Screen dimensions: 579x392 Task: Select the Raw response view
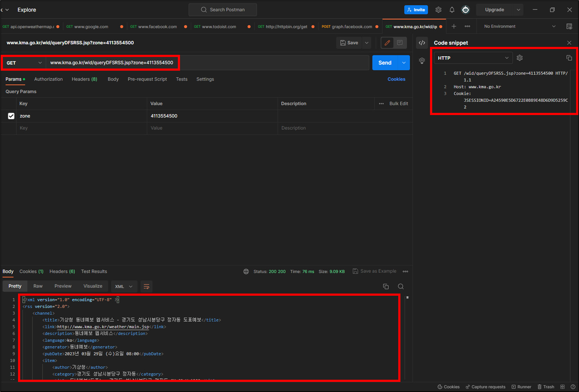click(38, 286)
